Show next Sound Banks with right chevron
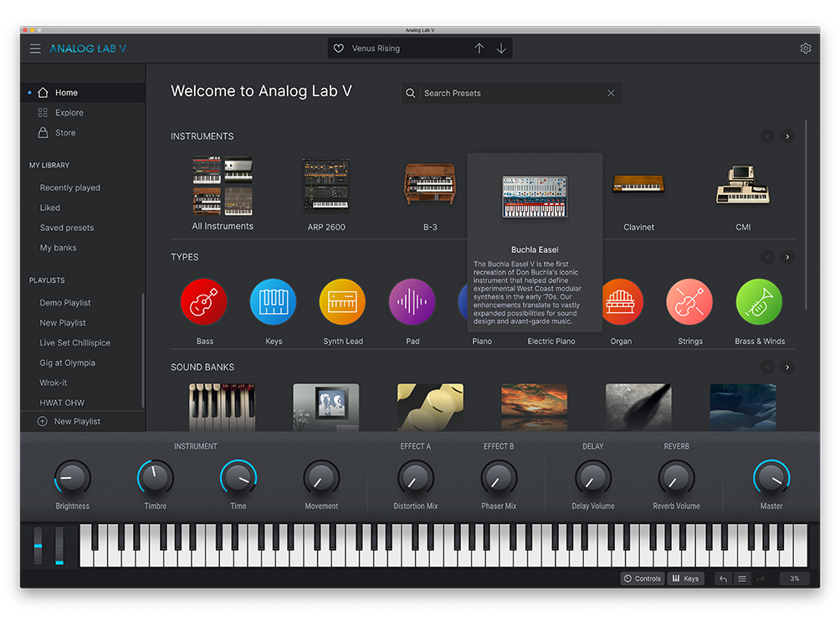The image size is (840, 627). coord(787,367)
